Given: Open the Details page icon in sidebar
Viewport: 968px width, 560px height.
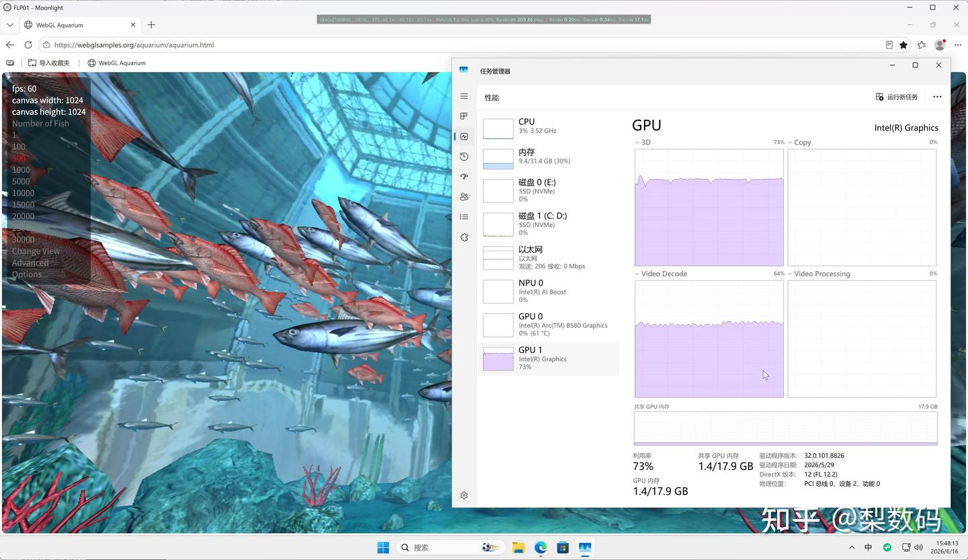Looking at the screenshot, I should coord(464,217).
